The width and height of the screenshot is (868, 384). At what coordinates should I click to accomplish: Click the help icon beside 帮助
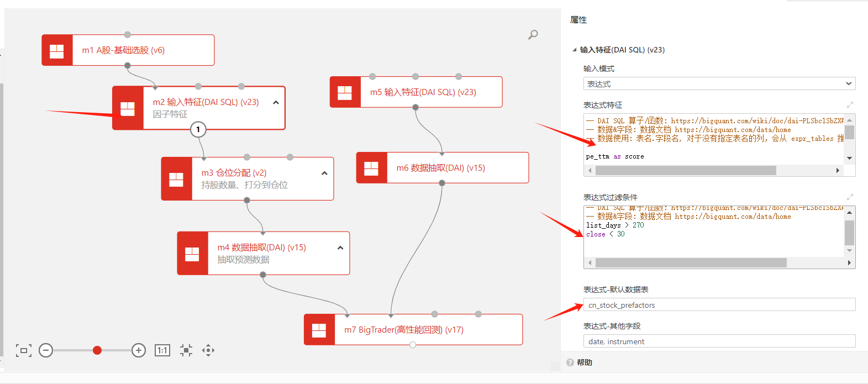click(x=570, y=362)
